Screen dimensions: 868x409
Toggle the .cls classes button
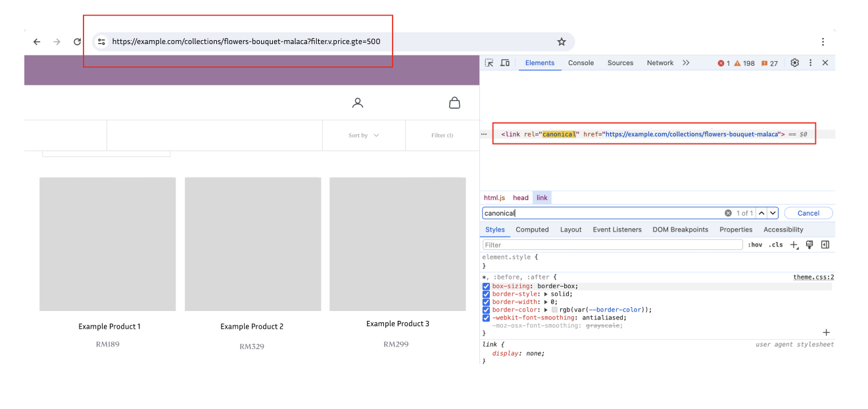776,245
